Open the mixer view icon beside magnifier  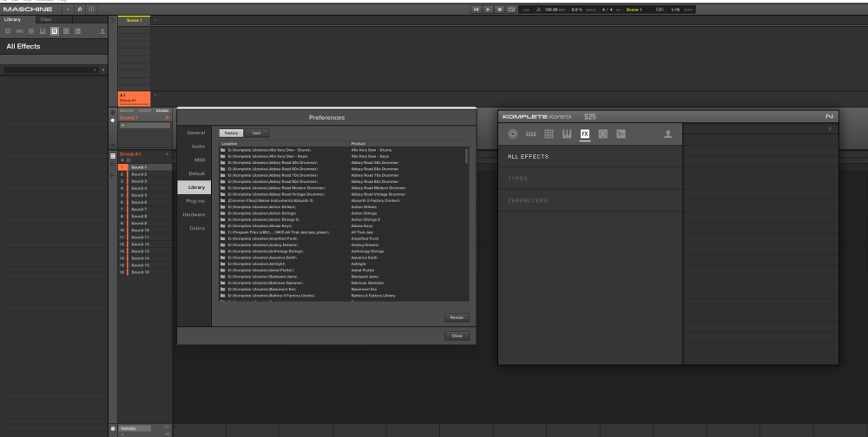click(x=91, y=10)
